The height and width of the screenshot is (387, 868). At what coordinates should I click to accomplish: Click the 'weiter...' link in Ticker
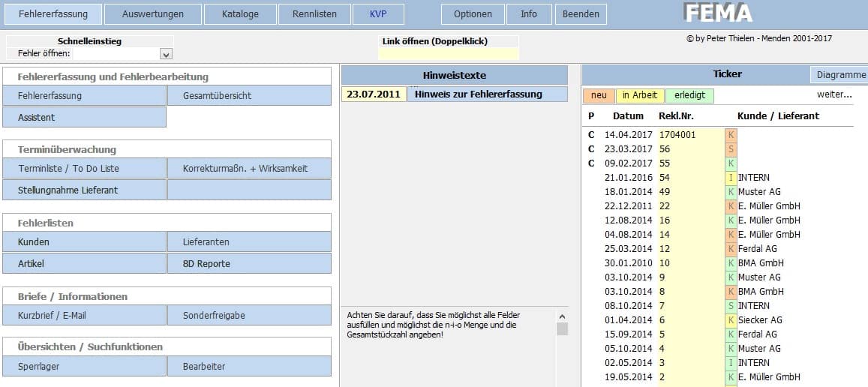click(834, 94)
